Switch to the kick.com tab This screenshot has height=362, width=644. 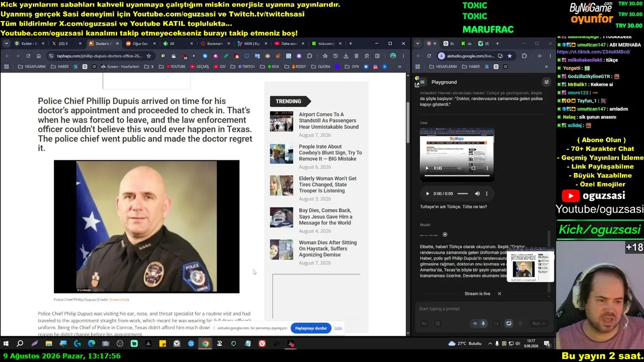(326, 44)
